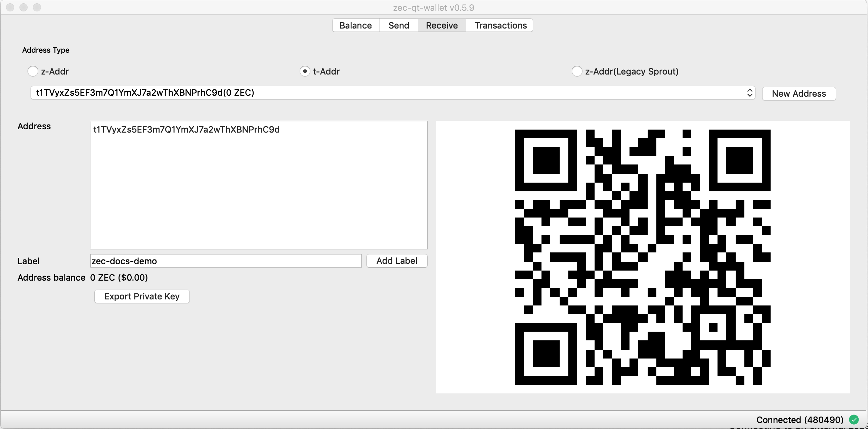868x429 pixels.
Task: Click the Add Label button
Action: [396, 260]
